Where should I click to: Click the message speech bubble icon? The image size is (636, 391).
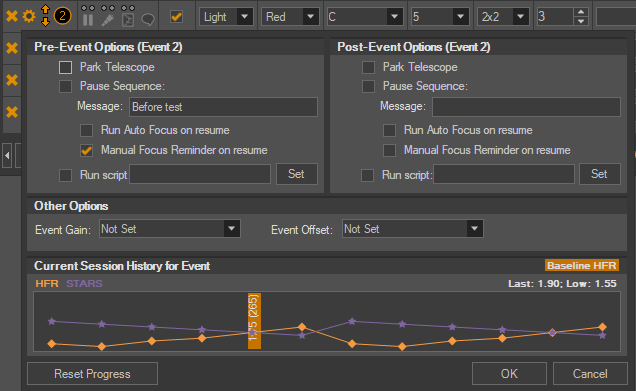click(x=148, y=19)
